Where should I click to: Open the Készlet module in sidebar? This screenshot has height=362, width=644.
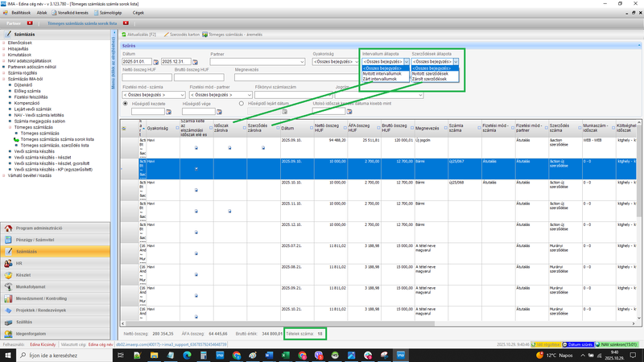click(23, 274)
